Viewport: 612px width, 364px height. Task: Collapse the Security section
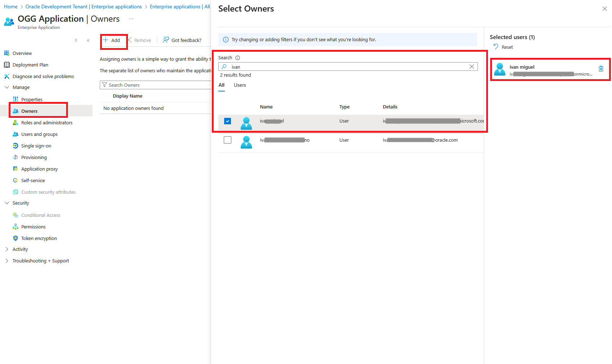pos(7,203)
